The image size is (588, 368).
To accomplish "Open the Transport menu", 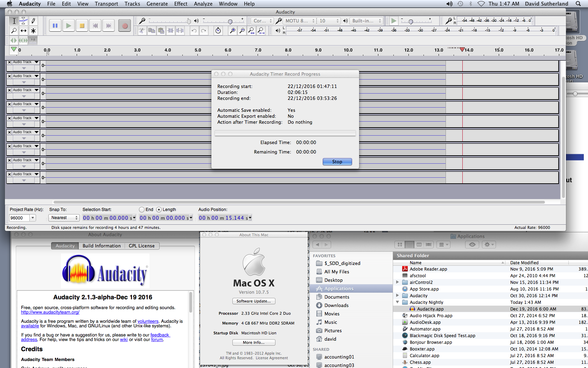I will [x=106, y=4].
